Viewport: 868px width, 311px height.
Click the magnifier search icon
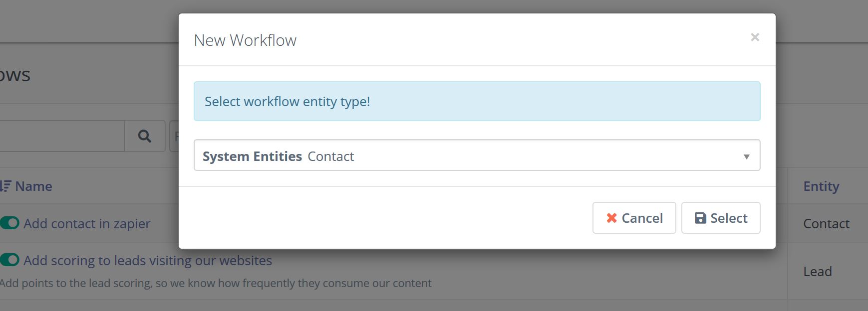coord(144,136)
